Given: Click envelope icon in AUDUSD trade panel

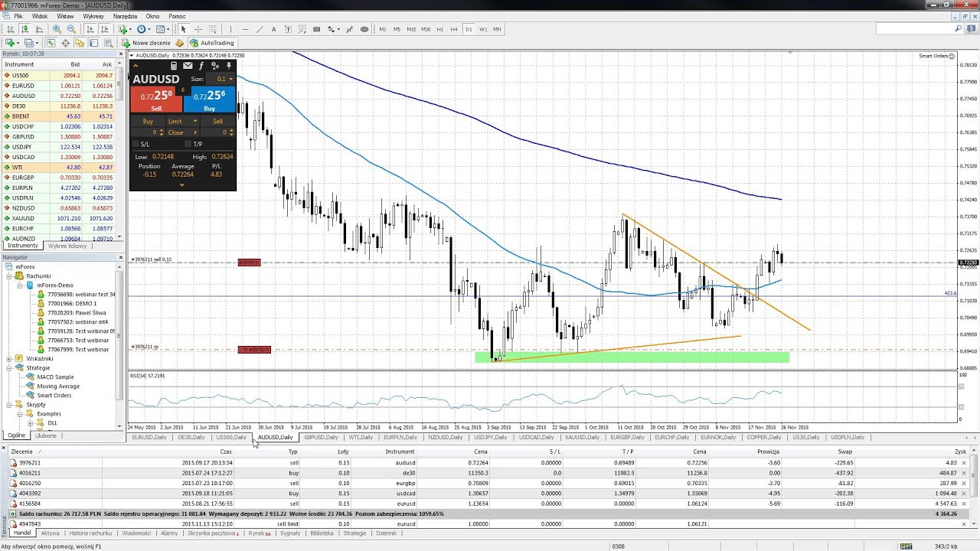Looking at the screenshot, I should point(188,67).
